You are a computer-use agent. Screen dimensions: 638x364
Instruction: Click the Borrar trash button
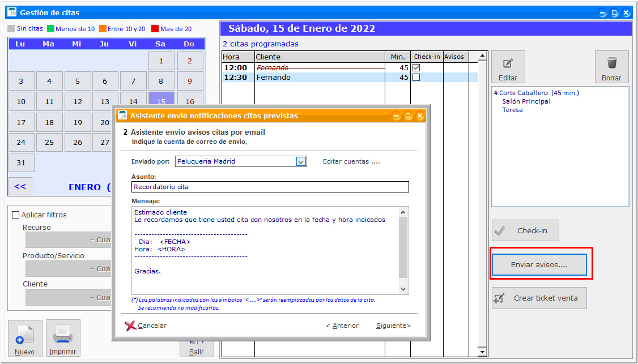[611, 67]
